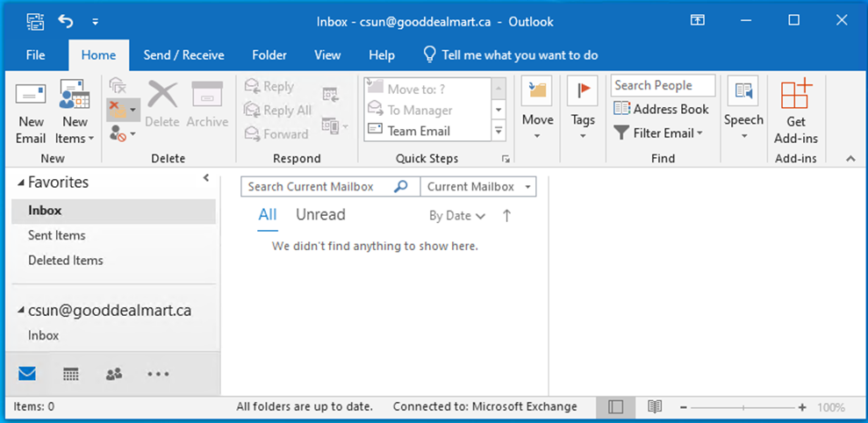Screen dimensions: 868x423
Task: Open Ribbon Display Options
Action: (698, 20)
